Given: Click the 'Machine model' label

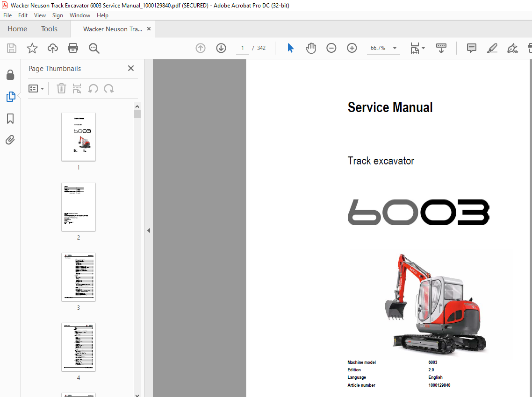Looking at the screenshot, I should (361, 362).
